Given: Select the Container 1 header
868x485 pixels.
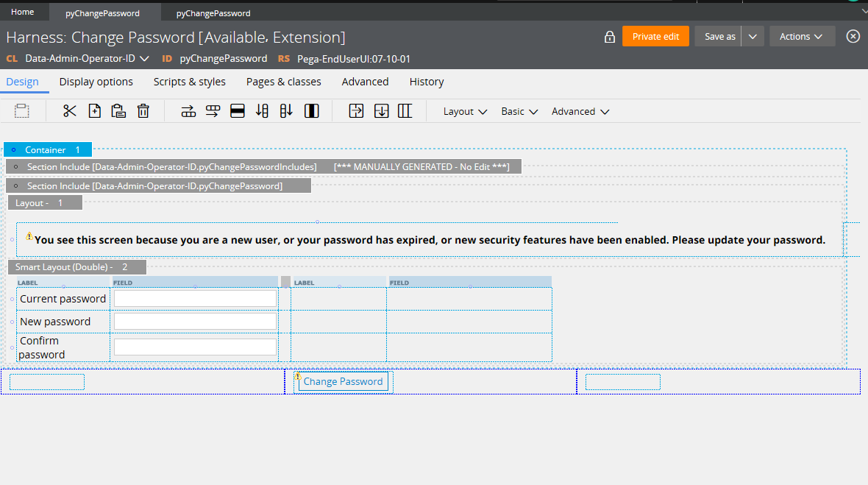Looking at the screenshot, I should click(48, 149).
